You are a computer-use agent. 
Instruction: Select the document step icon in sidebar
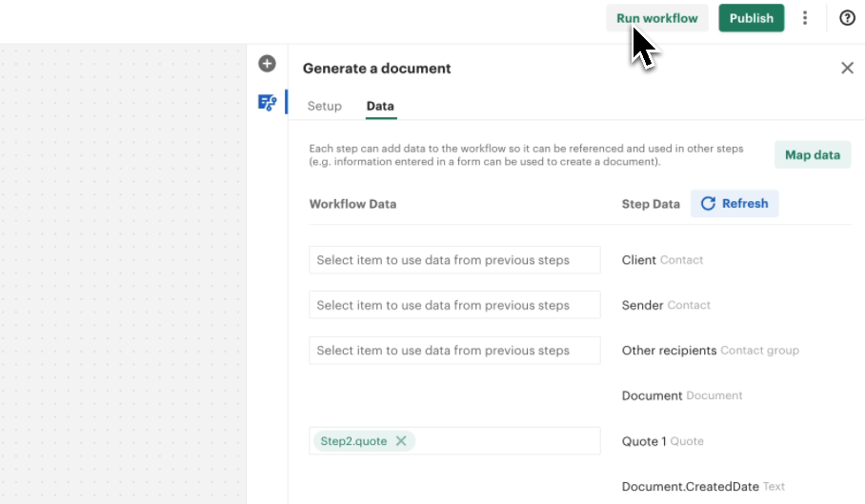[x=267, y=103]
